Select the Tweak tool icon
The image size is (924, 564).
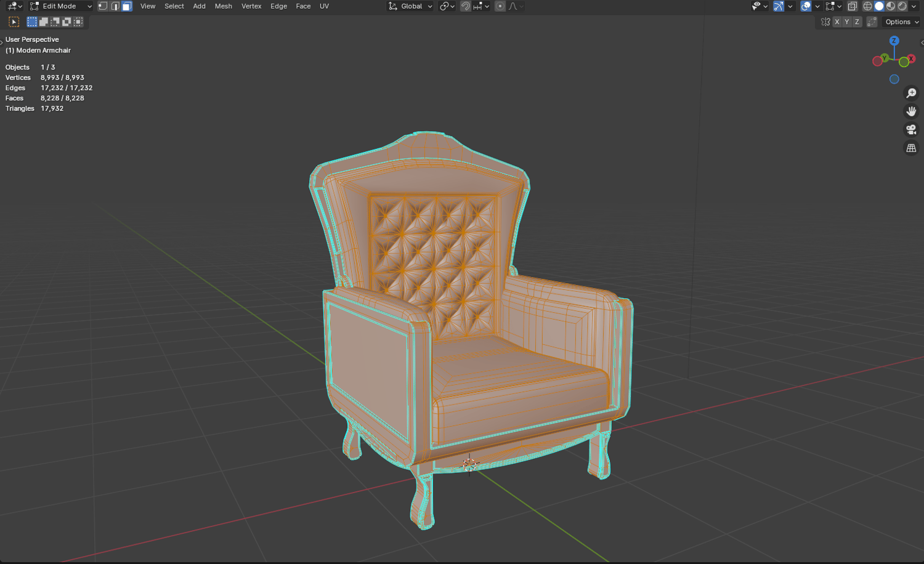click(14, 22)
